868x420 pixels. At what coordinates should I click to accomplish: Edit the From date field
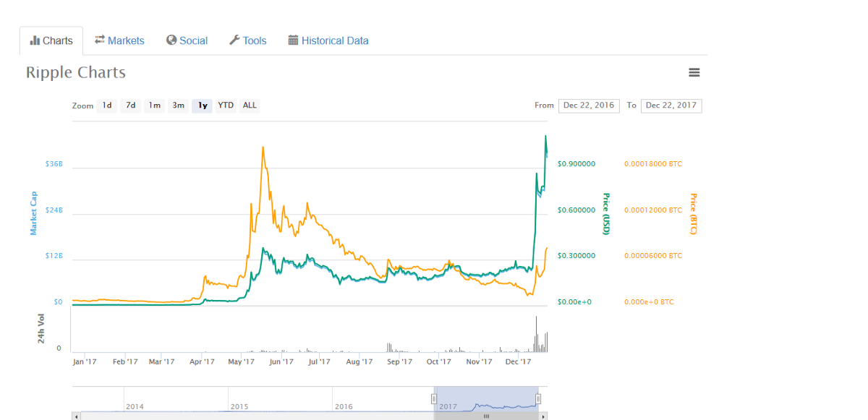pos(589,106)
